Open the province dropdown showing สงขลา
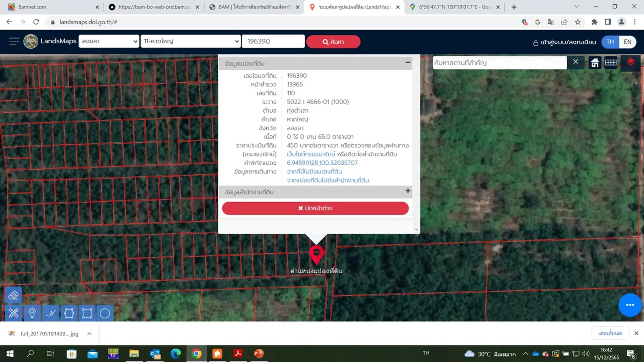This screenshot has height=362, width=644. pyautogui.click(x=109, y=41)
